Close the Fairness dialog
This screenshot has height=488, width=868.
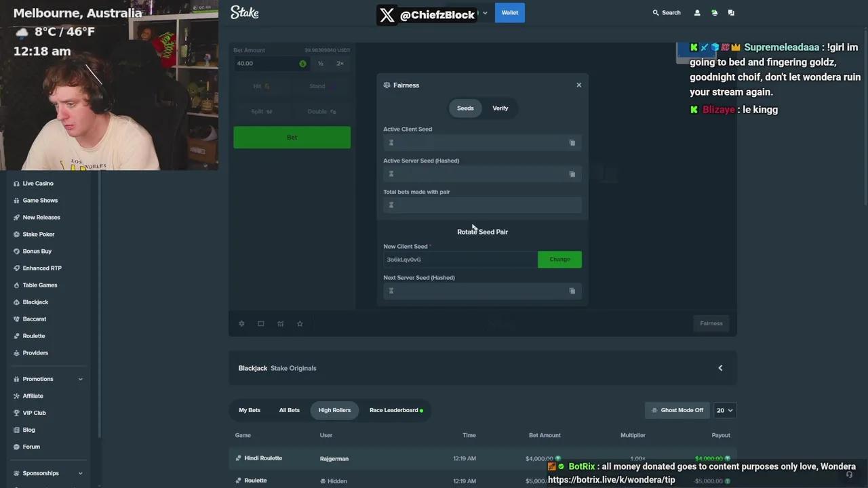point(578,85)
